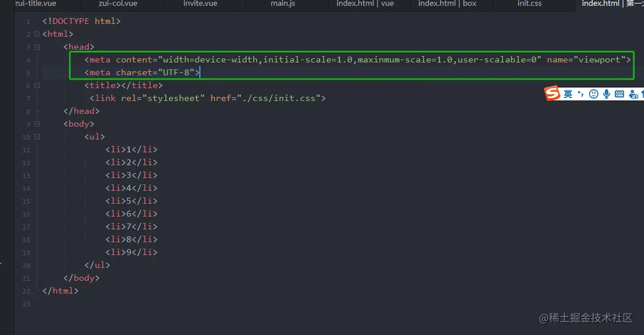Screen dimensions: 644x335
Task: Switch to the index.html | box tab
Action: [x=447, y=4]
